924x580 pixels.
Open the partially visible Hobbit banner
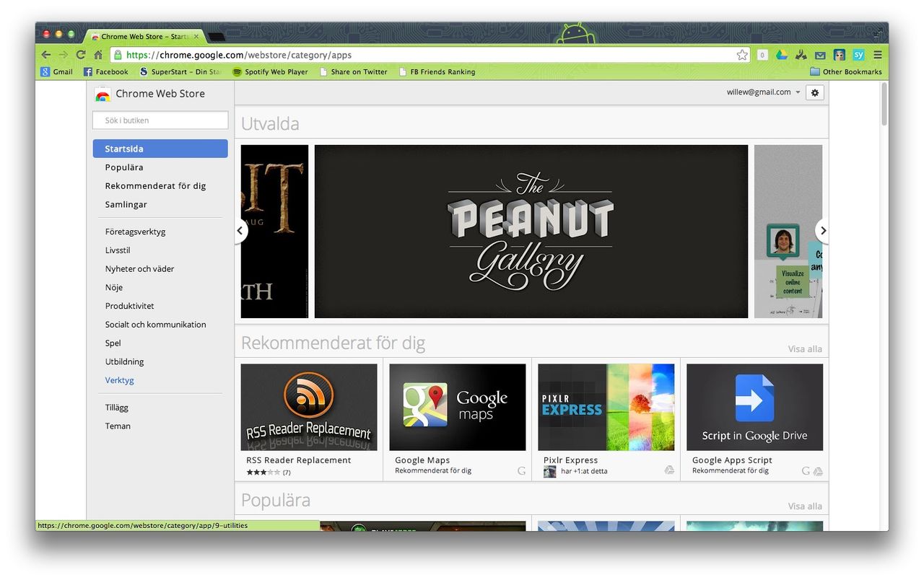click(274, 232)
